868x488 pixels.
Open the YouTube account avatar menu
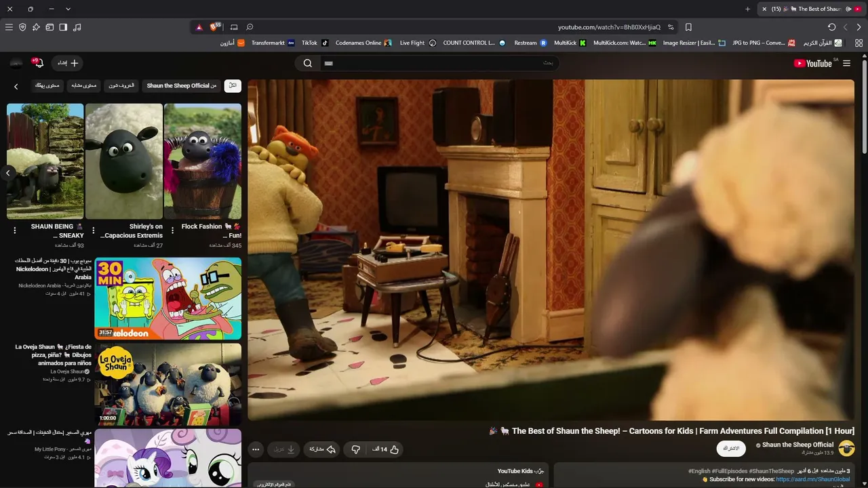[16, 63]
